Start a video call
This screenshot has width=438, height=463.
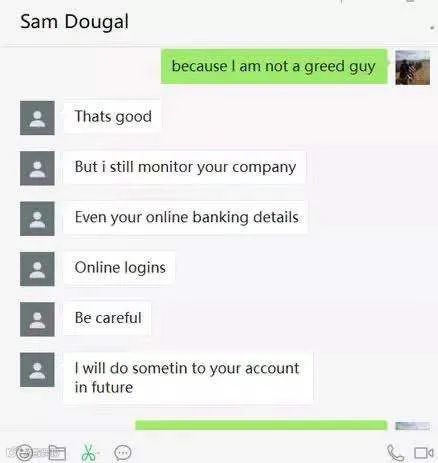coord(424,453)
